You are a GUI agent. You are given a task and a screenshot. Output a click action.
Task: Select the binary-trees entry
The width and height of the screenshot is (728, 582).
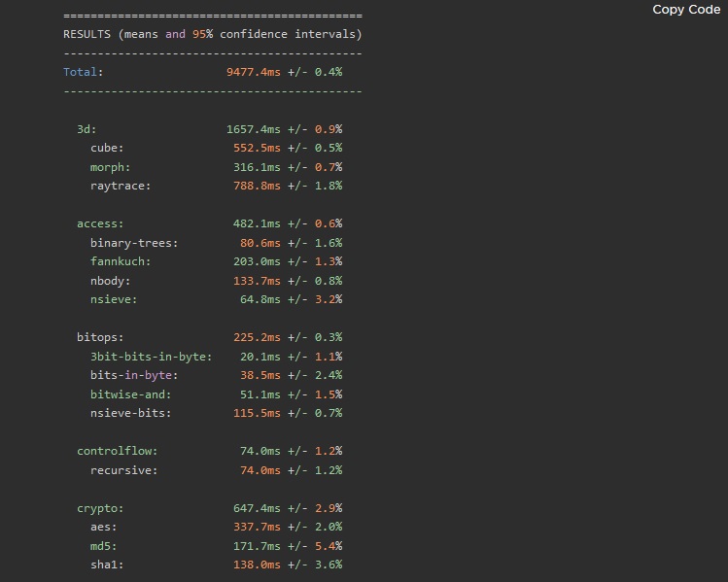(x=217, y=243)
